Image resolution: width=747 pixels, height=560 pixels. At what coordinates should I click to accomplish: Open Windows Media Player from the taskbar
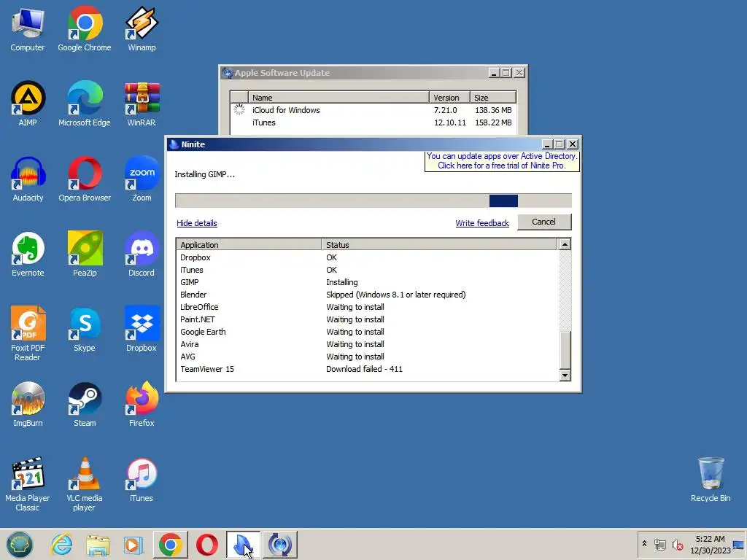(x=133, y=544)
